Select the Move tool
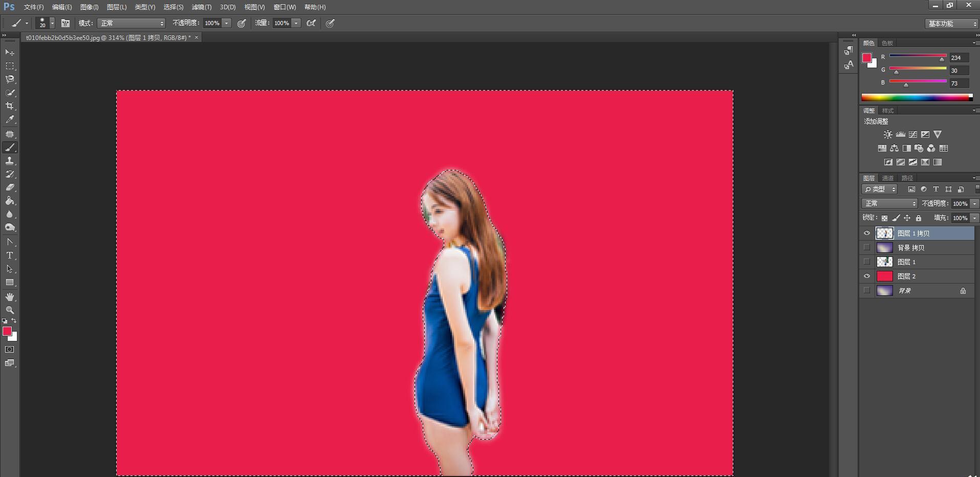Image resolution: width=980 pixels, height=477 pixels. (x=10, y=52)
